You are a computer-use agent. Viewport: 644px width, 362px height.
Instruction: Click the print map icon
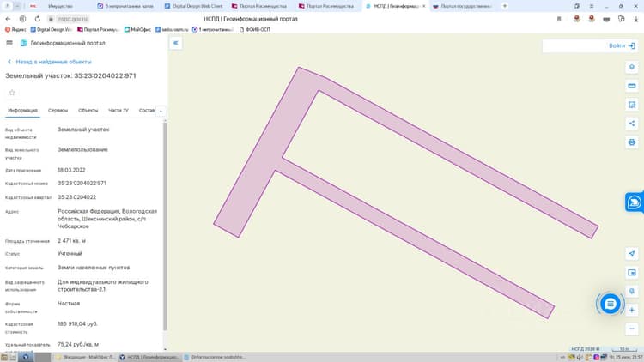click(632, 142)
